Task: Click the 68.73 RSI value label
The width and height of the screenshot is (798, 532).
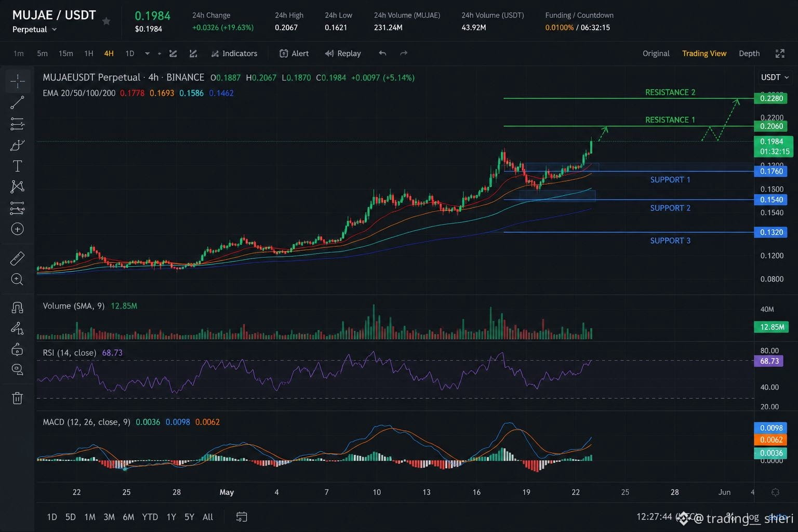Action: click(x=769, y=361)
